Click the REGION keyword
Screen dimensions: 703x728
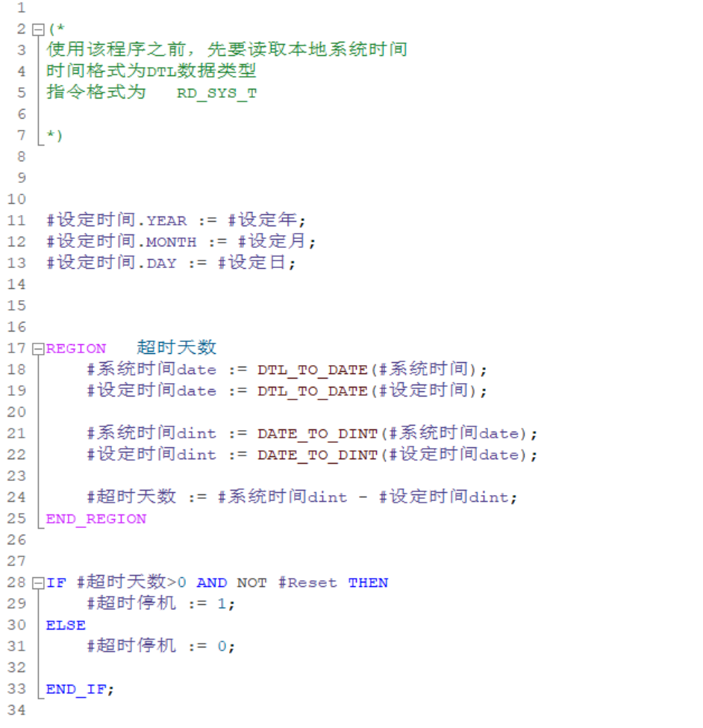76,349
